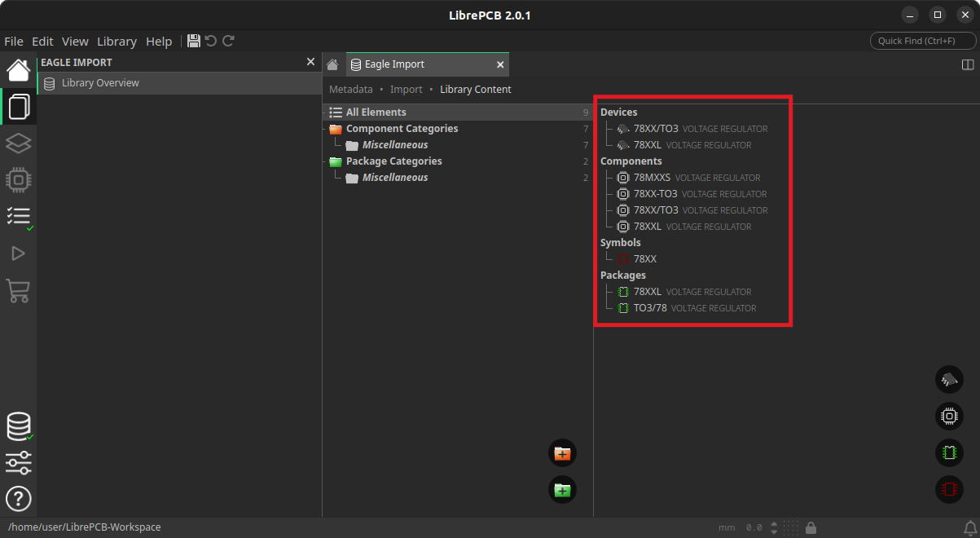This screenshot has width=980, height=538.
Task: Click the workspace path in status bar
Action: 85,527
